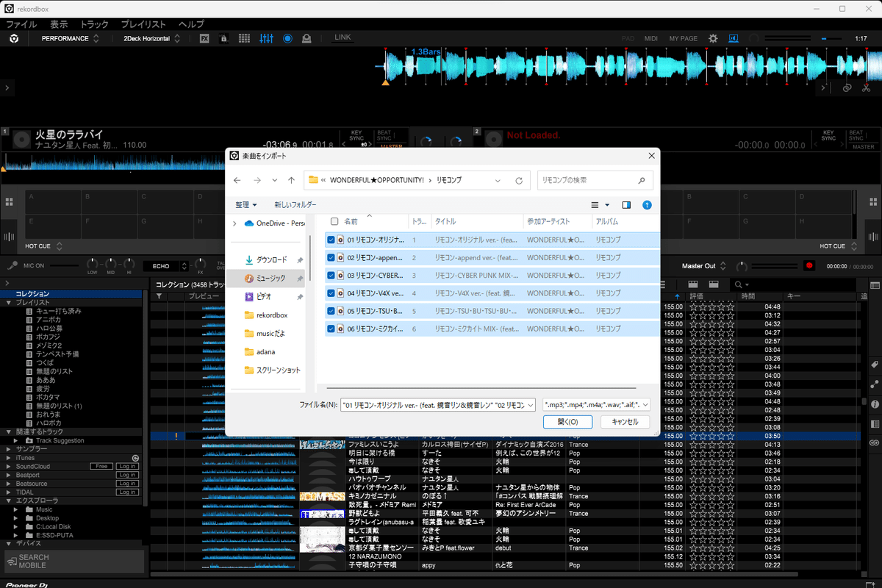The image size is (882, 588).
Task: Collapse the プレイリスト tree section
Action: coord(9,302)
